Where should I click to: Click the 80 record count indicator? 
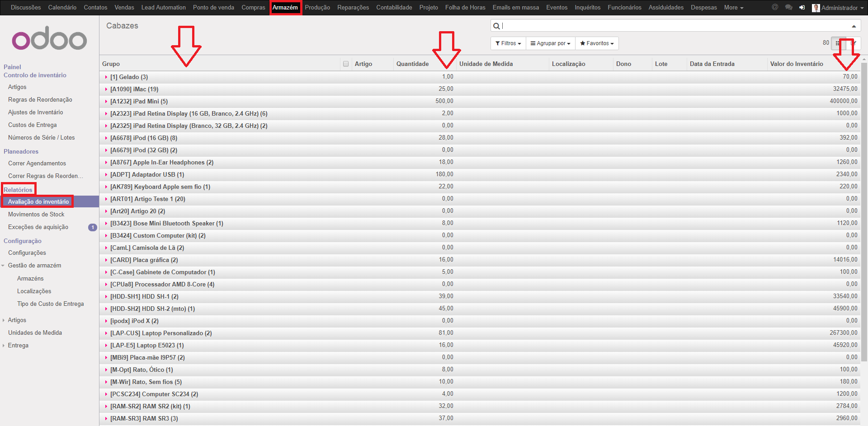[826, 43]
